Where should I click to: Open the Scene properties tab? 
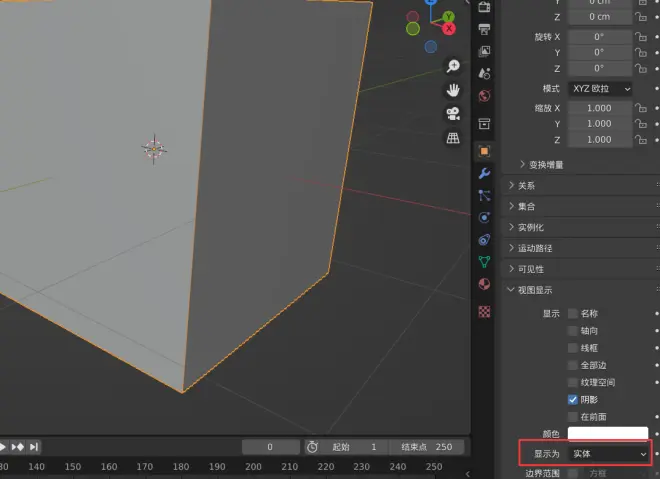pos(484,74)
